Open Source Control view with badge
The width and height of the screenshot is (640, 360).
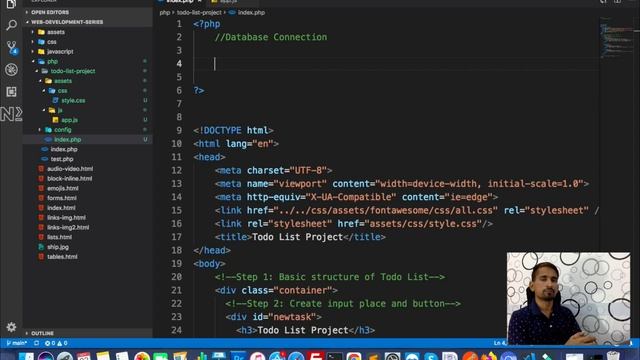tap(11, 47)
